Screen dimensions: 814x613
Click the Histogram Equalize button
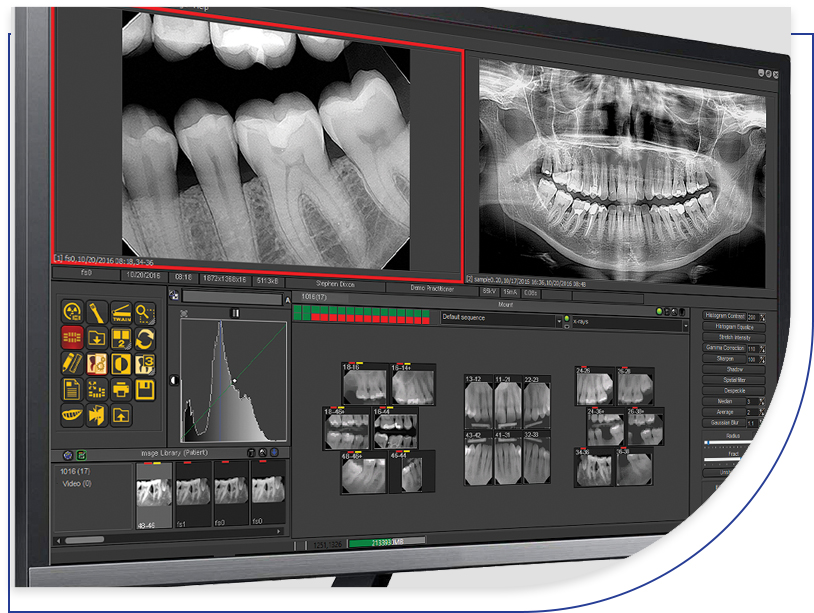click(733, 327)
